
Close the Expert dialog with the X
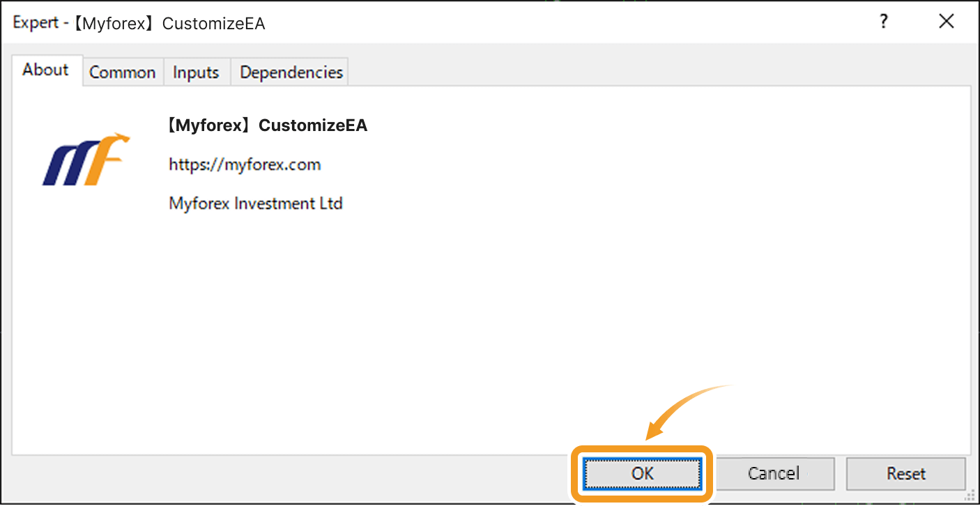pos(946,22)
